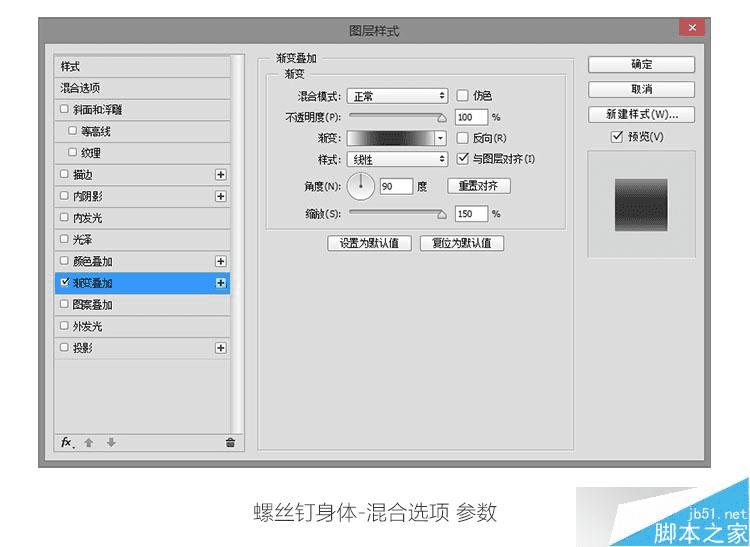Click the 确定 button
750x547 pixels.
pos(641,65)
